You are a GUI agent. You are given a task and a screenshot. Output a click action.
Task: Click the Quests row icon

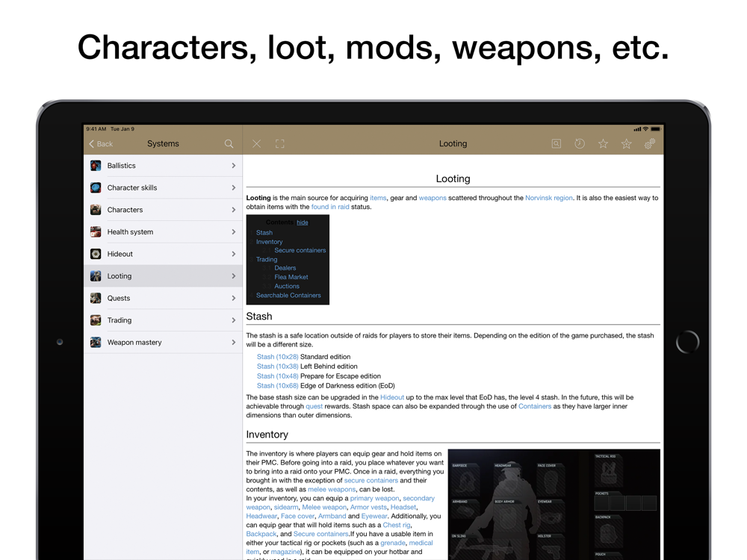(96, 298)
